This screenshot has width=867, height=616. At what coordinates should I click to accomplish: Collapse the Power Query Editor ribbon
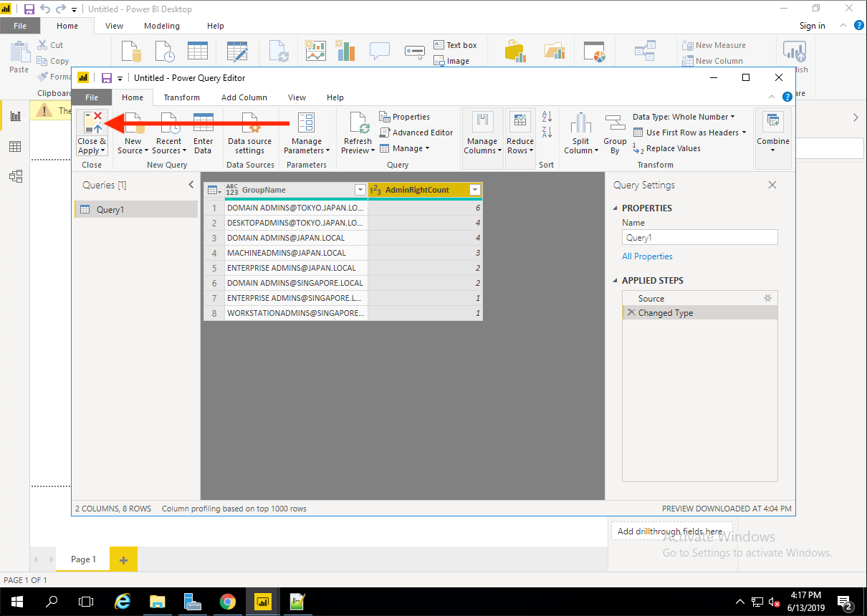(x=772, y=97)
